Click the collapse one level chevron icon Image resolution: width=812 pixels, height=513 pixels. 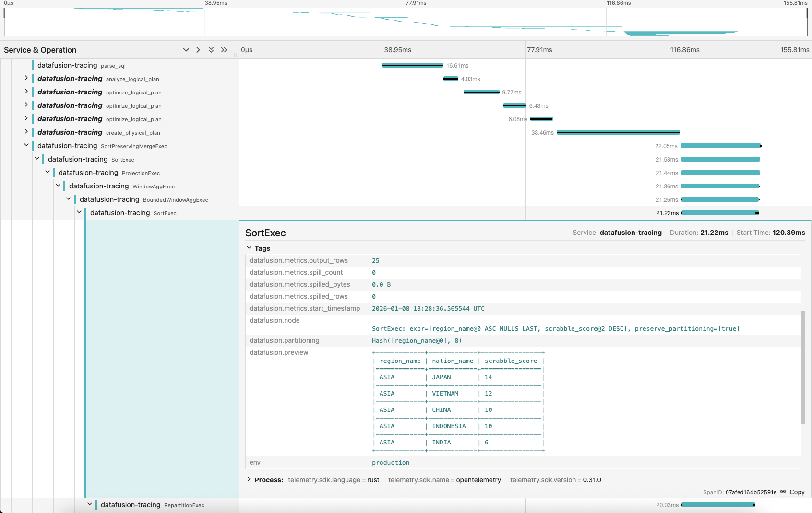198,50
